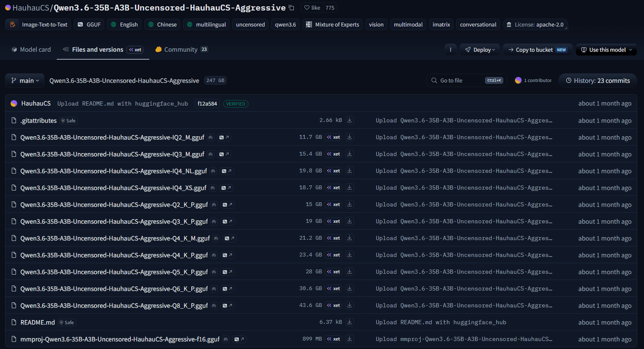Open commit f12a584
Image resolution: width=644 pixels, height=349 pixels.
pyautogui.click(x=207, y=103)
